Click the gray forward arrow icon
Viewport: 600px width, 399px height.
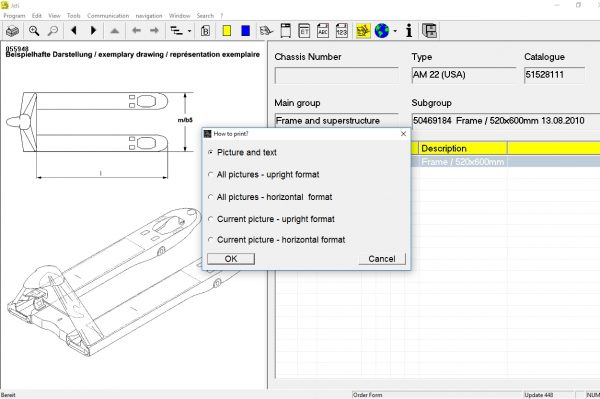point(154,31)
